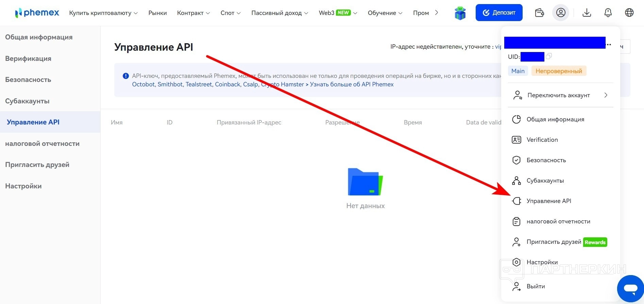Click the invite friends person-plus icon
Image resolution: width=644 pixels, height=304 pixels.
[516, 242]
